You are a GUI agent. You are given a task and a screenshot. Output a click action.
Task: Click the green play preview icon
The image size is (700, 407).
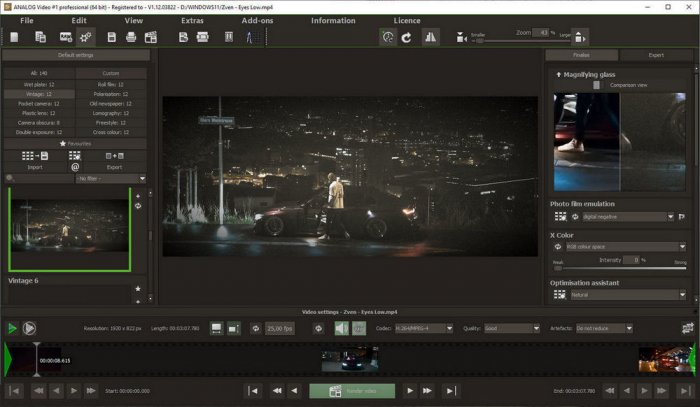(11, 327)
